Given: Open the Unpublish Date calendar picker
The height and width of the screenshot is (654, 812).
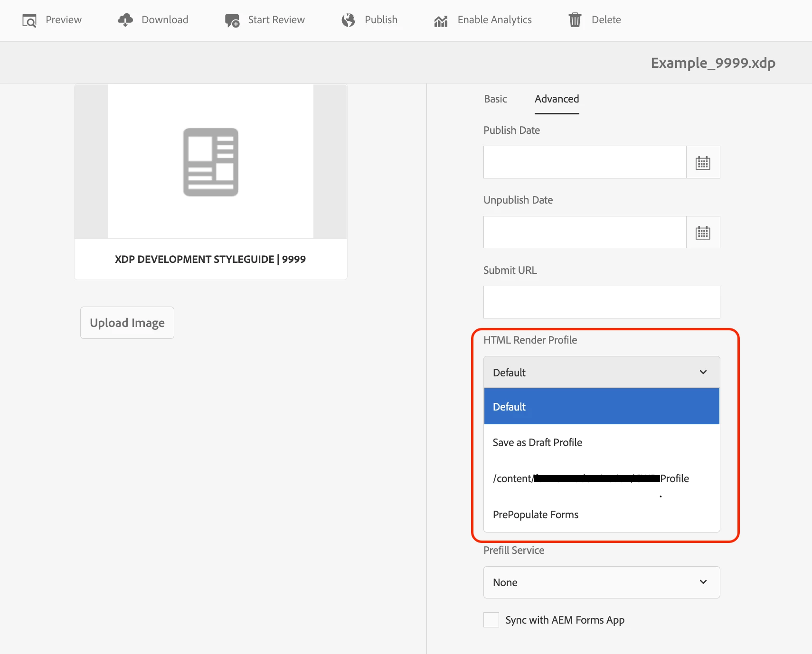Looking at the screenshot, I should (703, 232).
